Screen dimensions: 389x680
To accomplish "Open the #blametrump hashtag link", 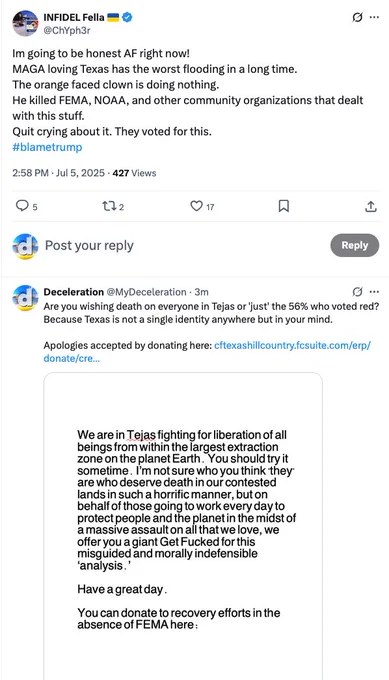I will (x=47, y=147).
